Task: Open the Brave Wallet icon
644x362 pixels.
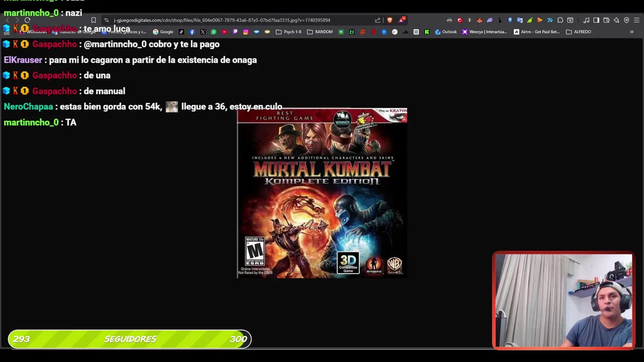Action: [x=606, y=20]
